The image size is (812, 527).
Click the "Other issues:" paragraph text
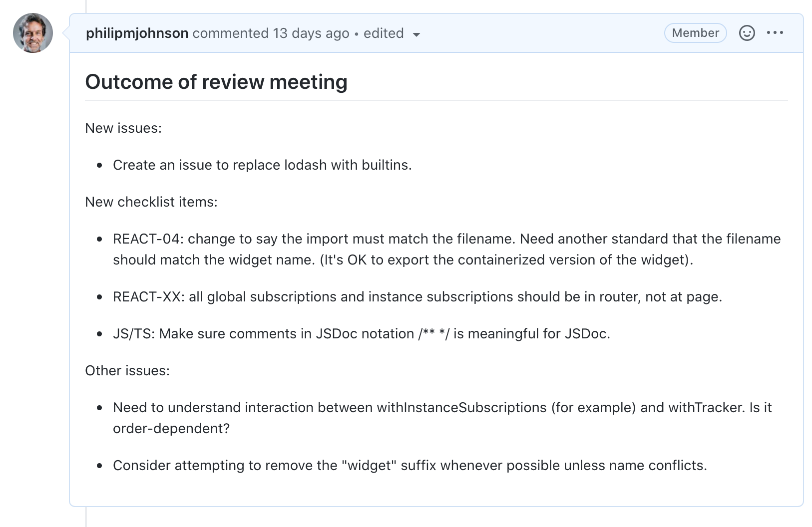click(x=127, y=371)
